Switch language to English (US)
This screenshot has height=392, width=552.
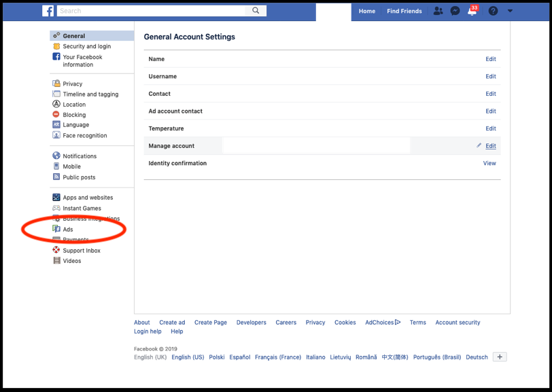tap(188, 357)
